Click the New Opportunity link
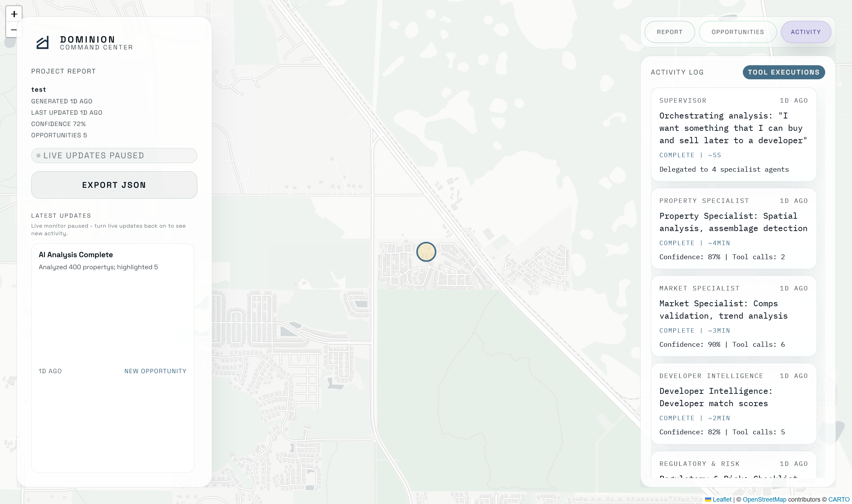The height and width of the screenshot is (504, 852). [155, 371]
